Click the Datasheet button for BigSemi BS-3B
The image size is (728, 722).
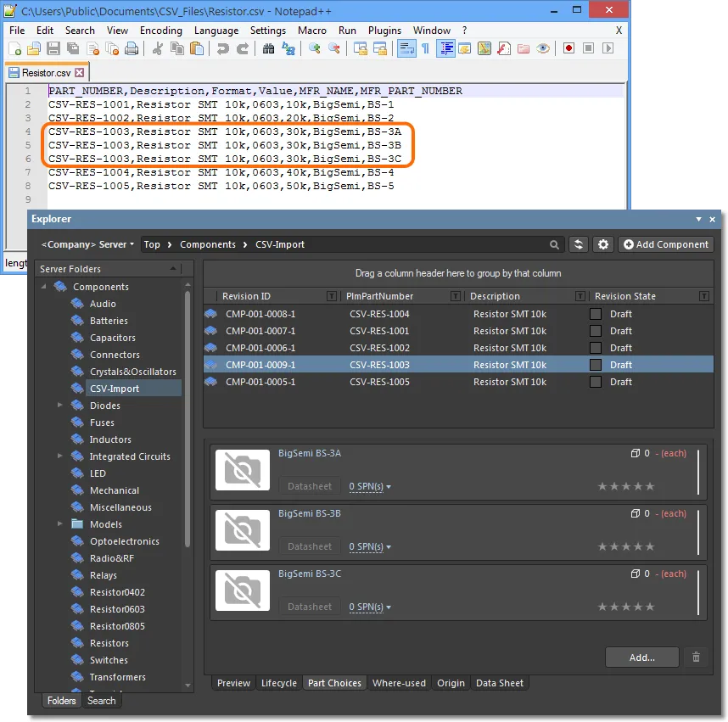point(310,546)
